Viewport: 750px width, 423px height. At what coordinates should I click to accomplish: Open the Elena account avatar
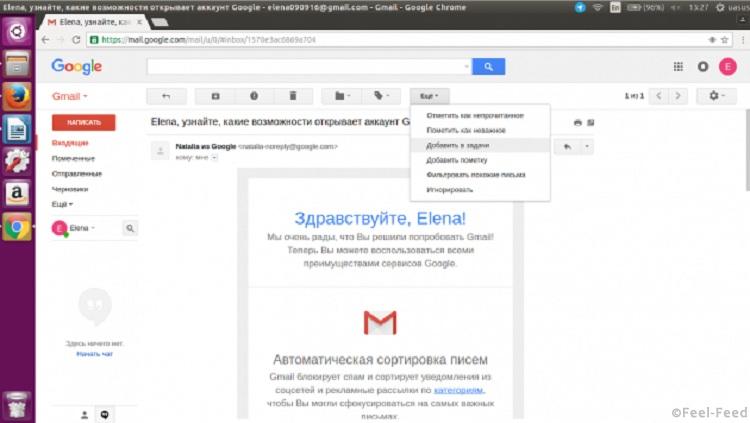728,67
